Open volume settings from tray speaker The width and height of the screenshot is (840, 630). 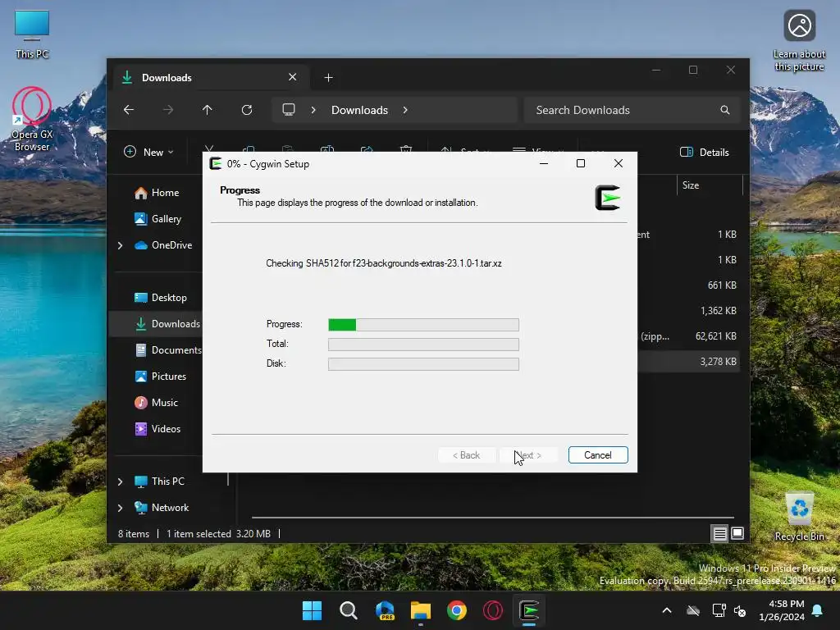[x=741, y=610]
